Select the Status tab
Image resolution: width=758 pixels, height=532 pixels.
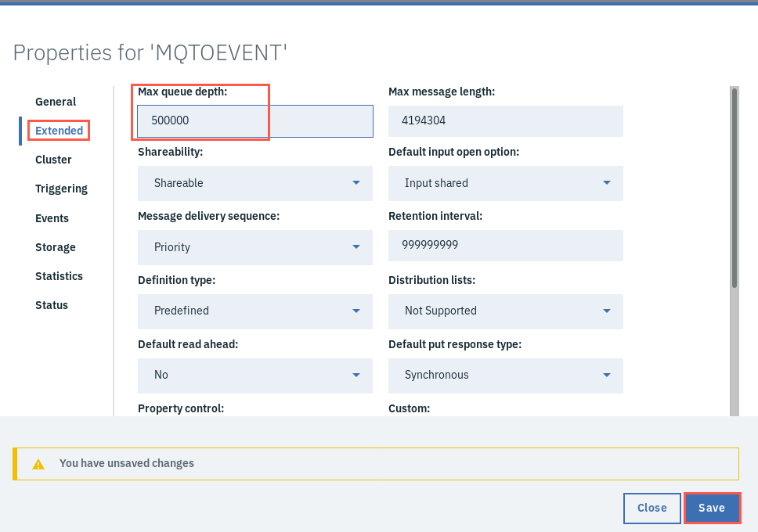[x=51, y=305]
